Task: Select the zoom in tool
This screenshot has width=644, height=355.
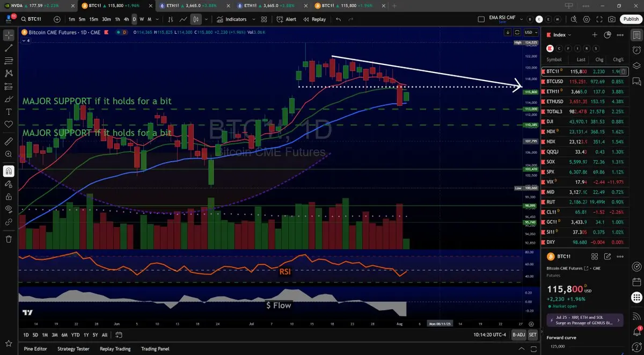Action: click(9, 154)
